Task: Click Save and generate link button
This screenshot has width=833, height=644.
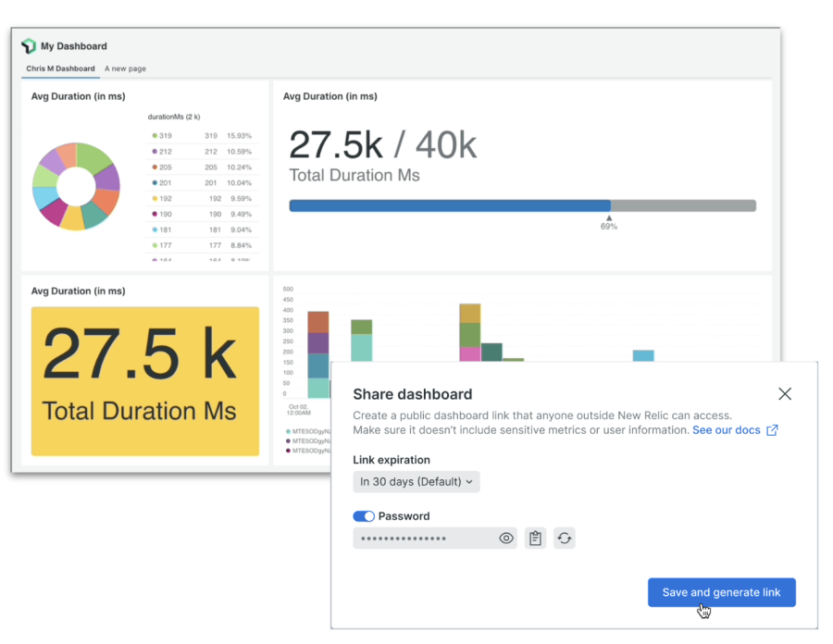Action: click(x=721, y=592)
